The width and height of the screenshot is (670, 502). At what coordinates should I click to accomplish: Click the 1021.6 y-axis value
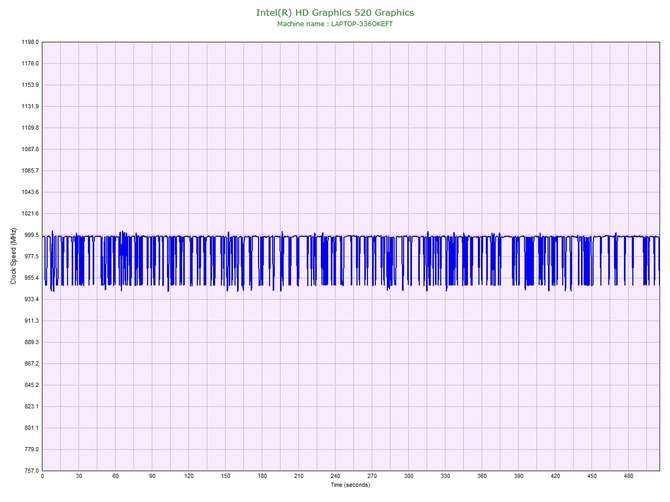[x=30, y=214]
